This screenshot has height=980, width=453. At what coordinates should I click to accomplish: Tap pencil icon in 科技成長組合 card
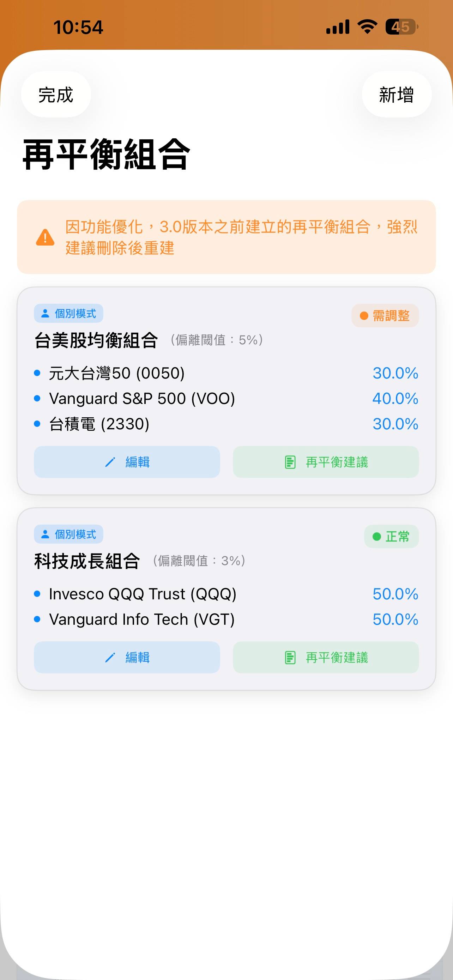coord(110,658)
